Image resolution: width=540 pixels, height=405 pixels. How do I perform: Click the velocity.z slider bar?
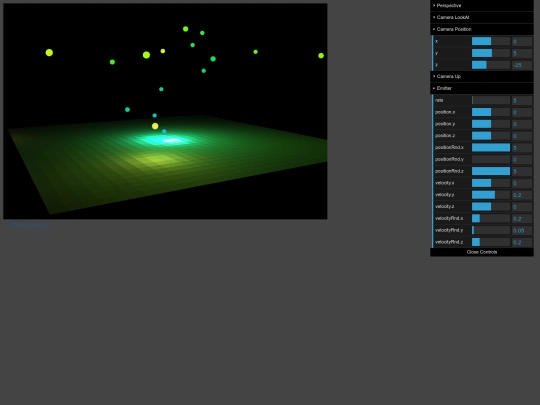[491, 206]
